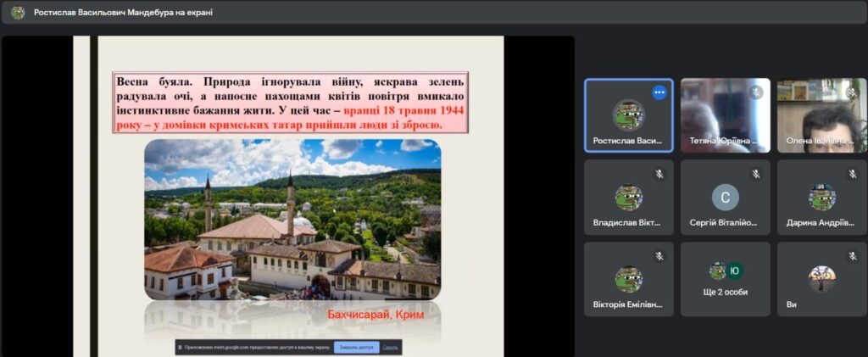Click the Бахчисарай palace photo on slide
Screen dimensions: 868x357
(x=292, y=219)
